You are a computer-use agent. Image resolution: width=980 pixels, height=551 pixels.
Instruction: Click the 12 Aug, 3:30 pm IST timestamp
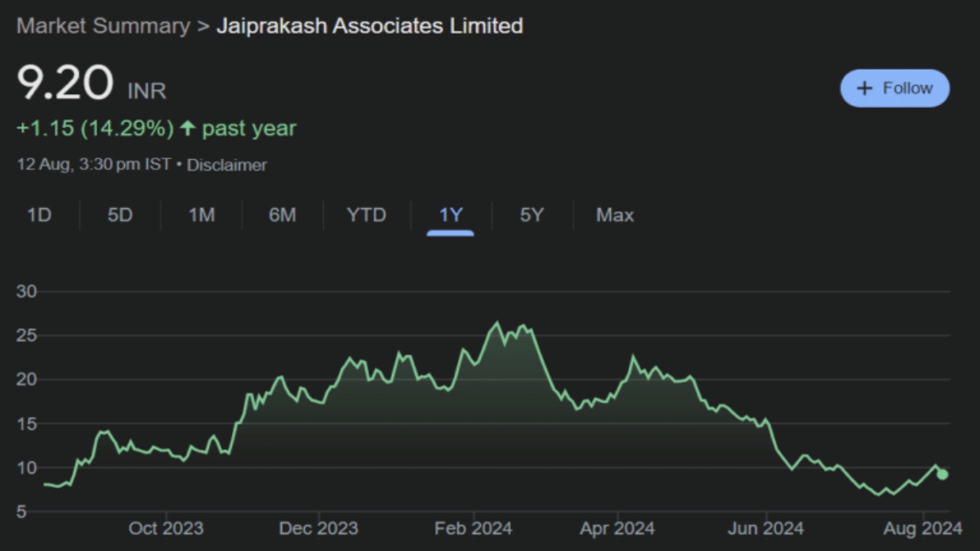coord(93,165)
